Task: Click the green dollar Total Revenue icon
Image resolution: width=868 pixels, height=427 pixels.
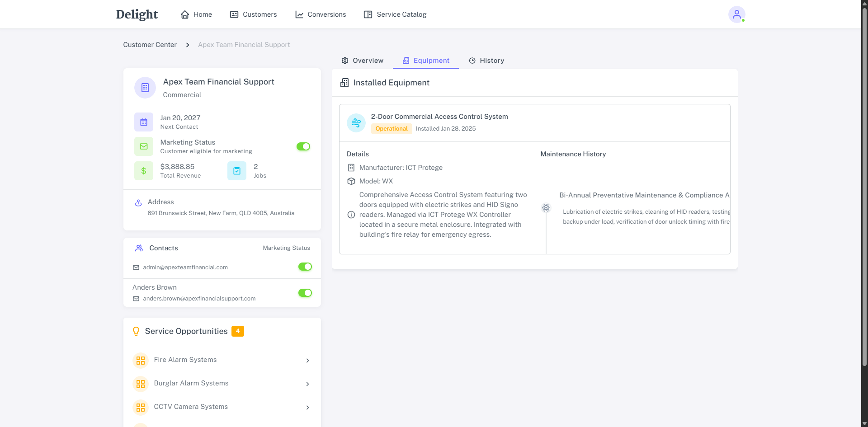Action: coord(144,171)
